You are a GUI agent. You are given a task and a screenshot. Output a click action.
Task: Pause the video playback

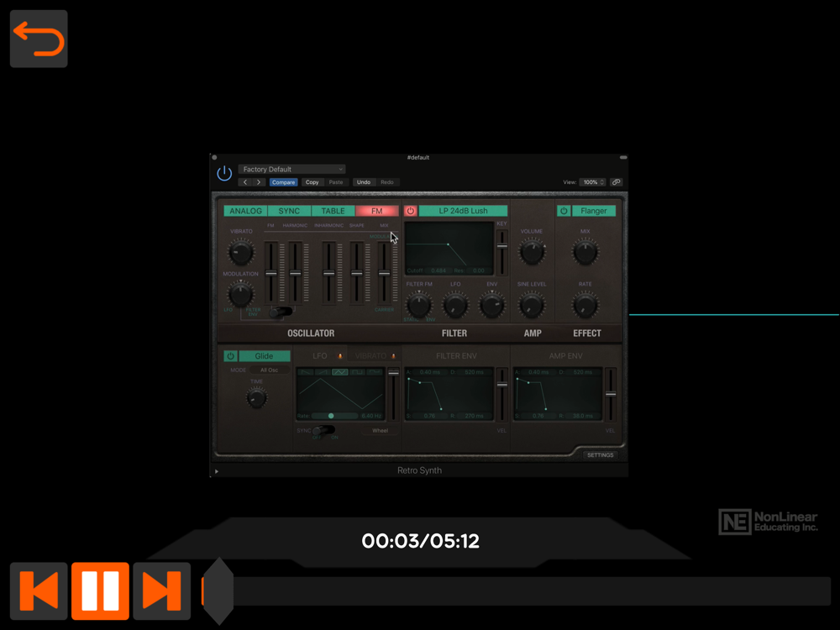(100, 591)
